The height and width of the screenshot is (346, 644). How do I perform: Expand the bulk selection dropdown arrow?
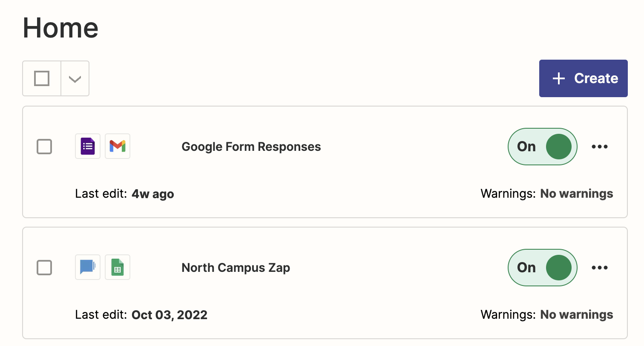(x=75, y=79)
